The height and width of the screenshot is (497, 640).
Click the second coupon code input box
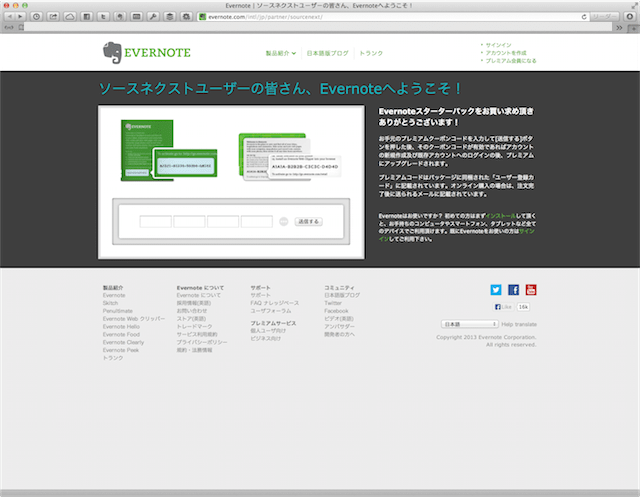[189, 222]
